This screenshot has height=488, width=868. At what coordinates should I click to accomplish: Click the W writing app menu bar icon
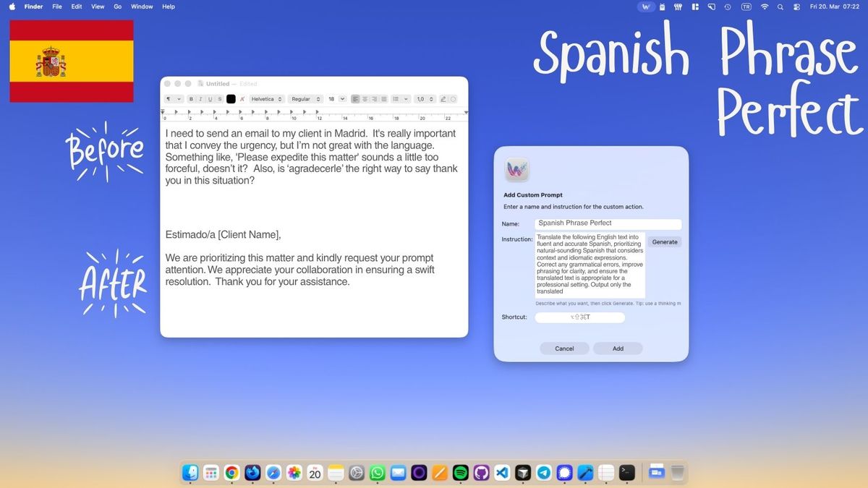646,7
